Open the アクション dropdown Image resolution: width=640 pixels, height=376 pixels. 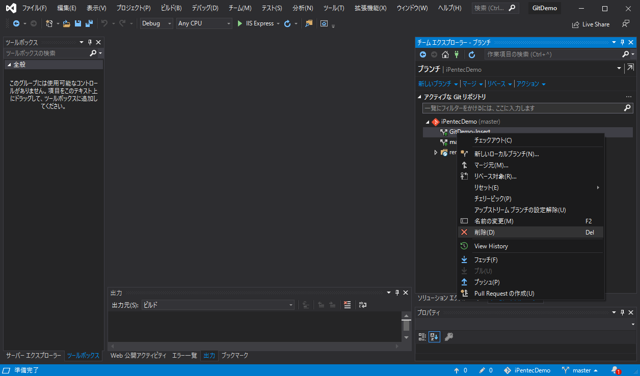point(531,84)
